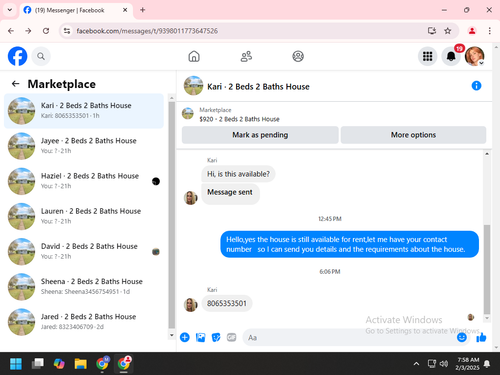Viewport: 500px width, 375px height.
Task: Open account profile picture menu
Action: pyautogui.click(x=475, y=56)
